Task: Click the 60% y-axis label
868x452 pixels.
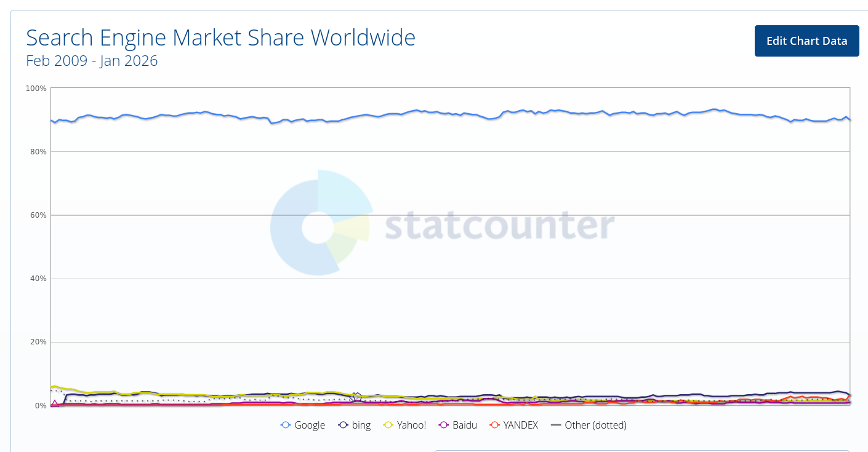Action: click(x=37, y=215)
